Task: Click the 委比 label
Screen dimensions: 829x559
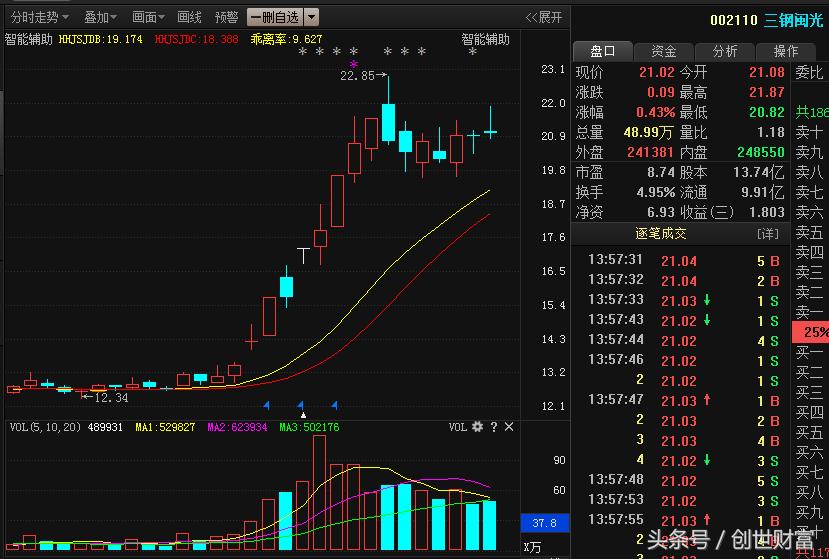Action: coord(809,72)
